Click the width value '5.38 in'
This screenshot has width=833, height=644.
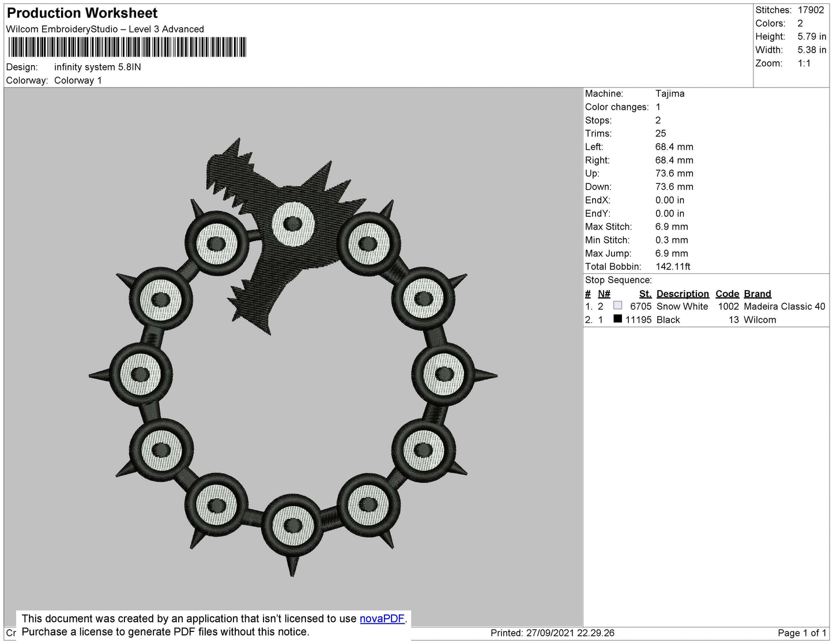pyautogui.click(x=812, y=50)
